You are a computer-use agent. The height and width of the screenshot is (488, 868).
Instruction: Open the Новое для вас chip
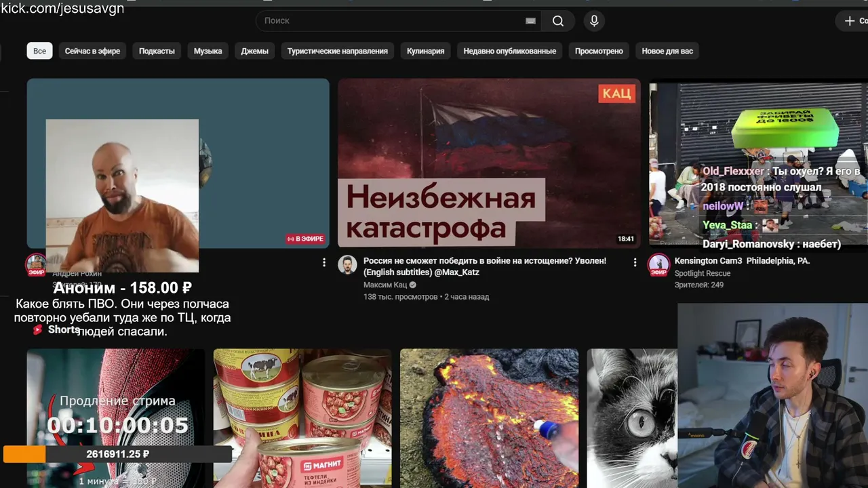(667, 51)
